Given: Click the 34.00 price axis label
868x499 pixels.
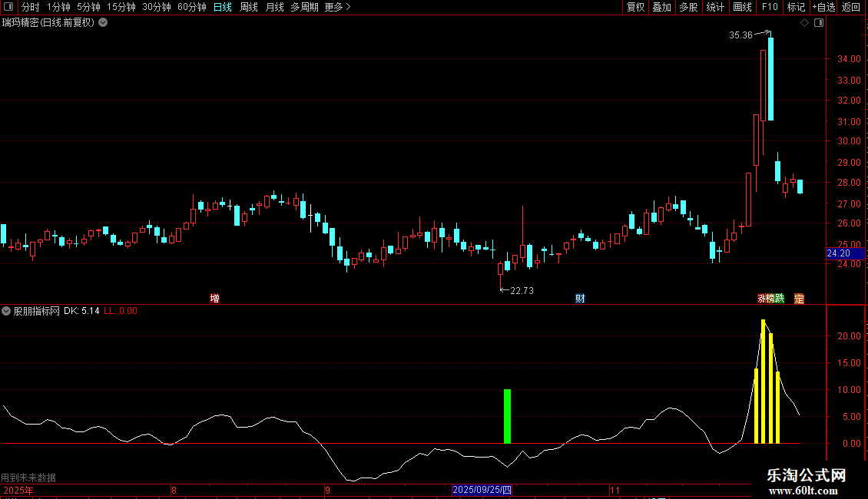Looking at the screenshot, I should coord(849,59).
